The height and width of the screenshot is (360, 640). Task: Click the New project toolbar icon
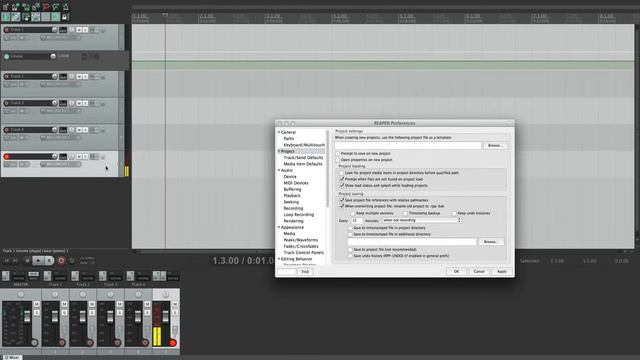(5, 7)
